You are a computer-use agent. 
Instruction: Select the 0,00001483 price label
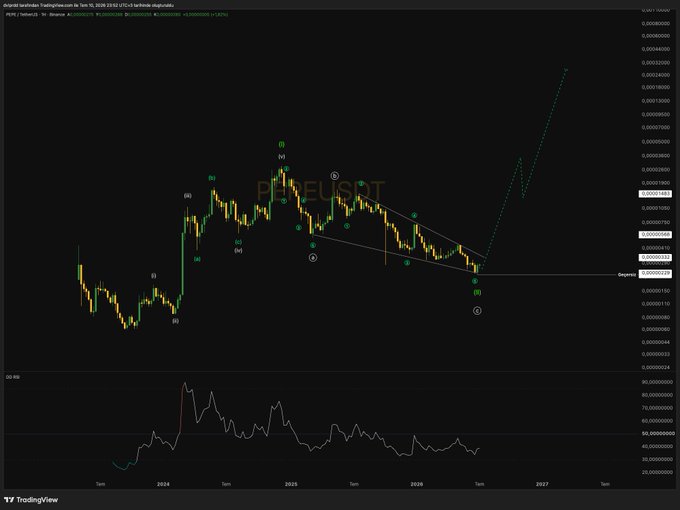655,194
